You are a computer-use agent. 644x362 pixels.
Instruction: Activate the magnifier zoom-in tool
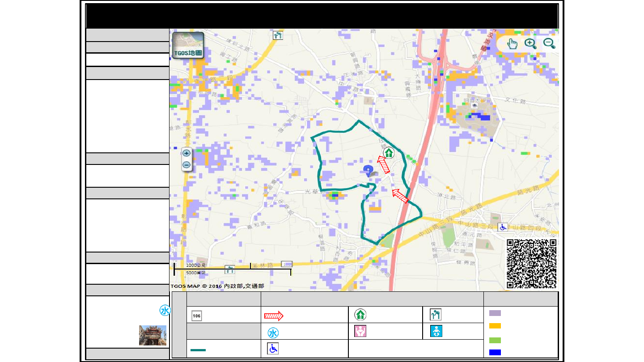(x=531, y=43)
